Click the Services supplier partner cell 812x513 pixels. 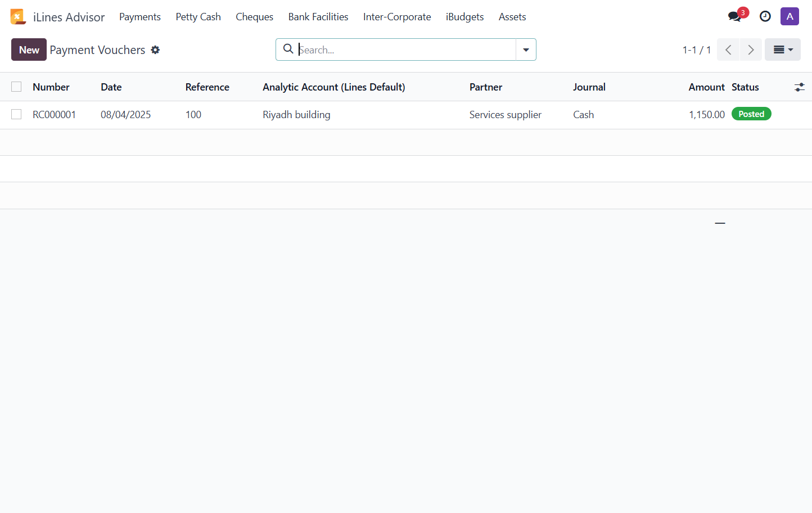(506, 114)
